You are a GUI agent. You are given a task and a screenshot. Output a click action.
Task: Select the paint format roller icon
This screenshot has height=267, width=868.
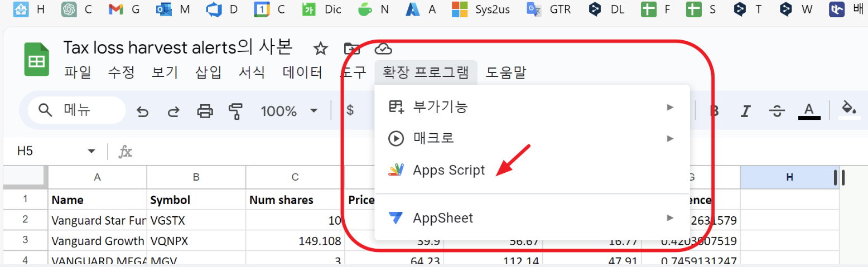click(x=237, y=111)
